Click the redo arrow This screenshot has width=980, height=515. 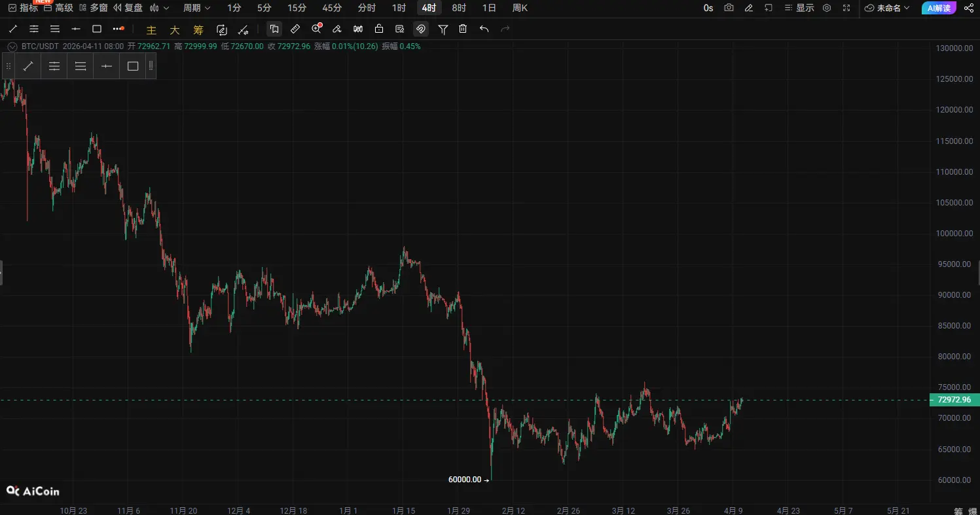tap(505, 29)
